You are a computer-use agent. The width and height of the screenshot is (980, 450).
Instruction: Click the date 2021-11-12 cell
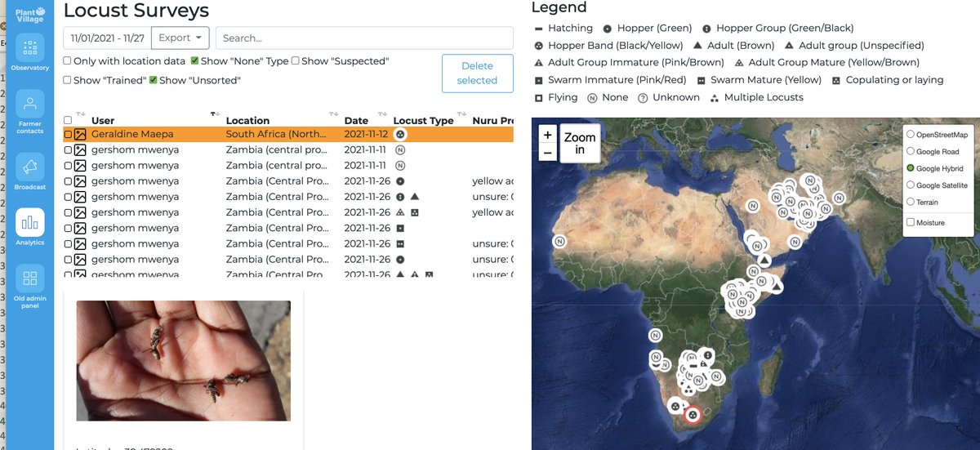click(x=365, y=134)
